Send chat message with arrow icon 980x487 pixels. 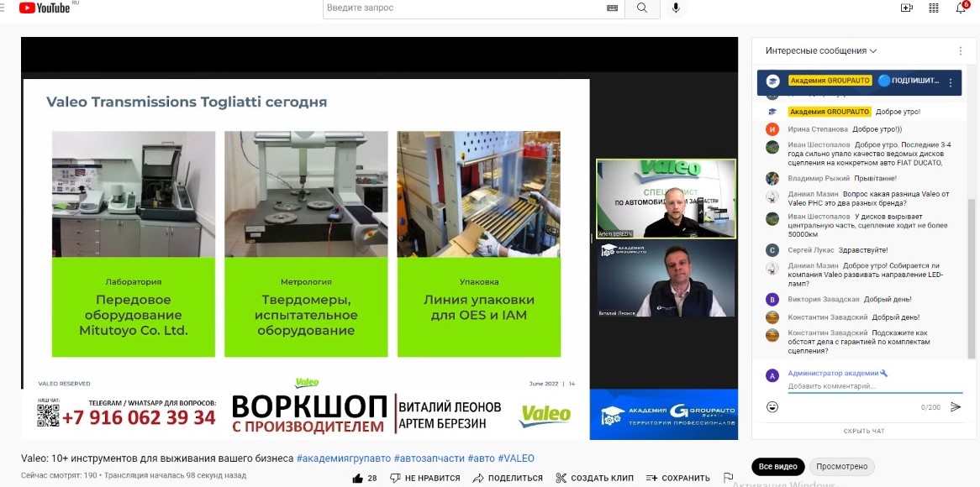[x=955, y=407]
